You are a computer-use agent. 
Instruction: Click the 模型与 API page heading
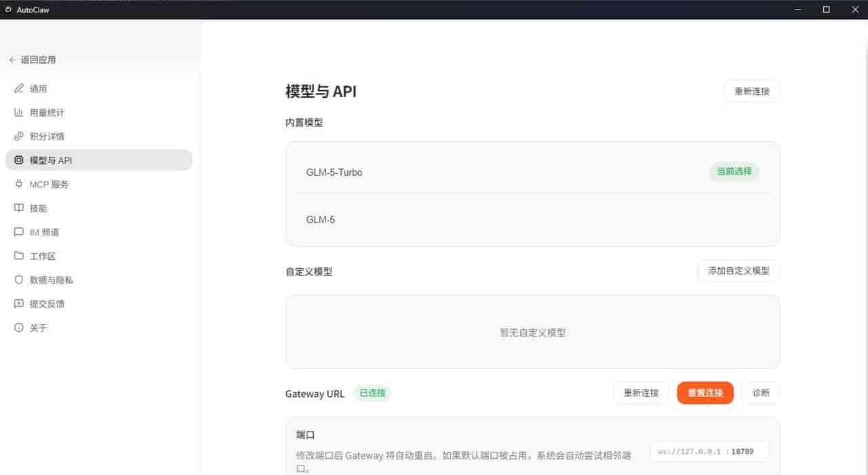321,92
